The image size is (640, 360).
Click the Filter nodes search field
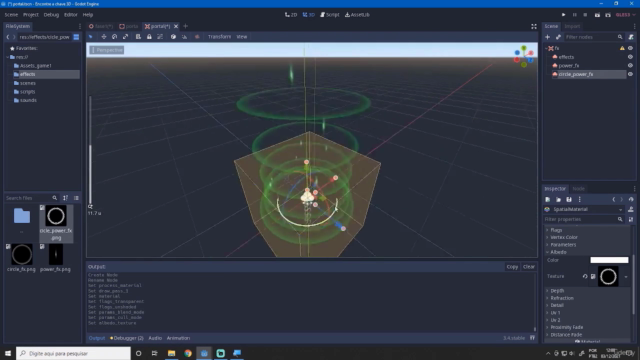pyautogui.click(x=594, y=37)
